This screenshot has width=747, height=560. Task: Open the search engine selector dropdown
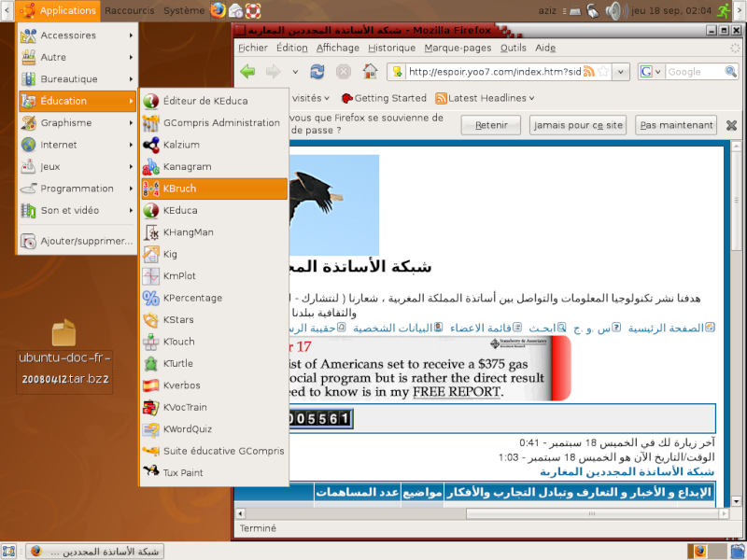coord(652,72)
